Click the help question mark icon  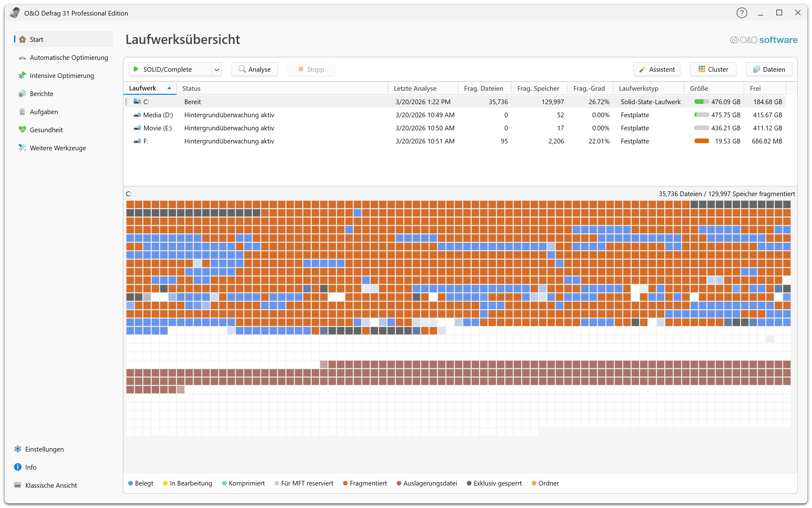[742, 13]
